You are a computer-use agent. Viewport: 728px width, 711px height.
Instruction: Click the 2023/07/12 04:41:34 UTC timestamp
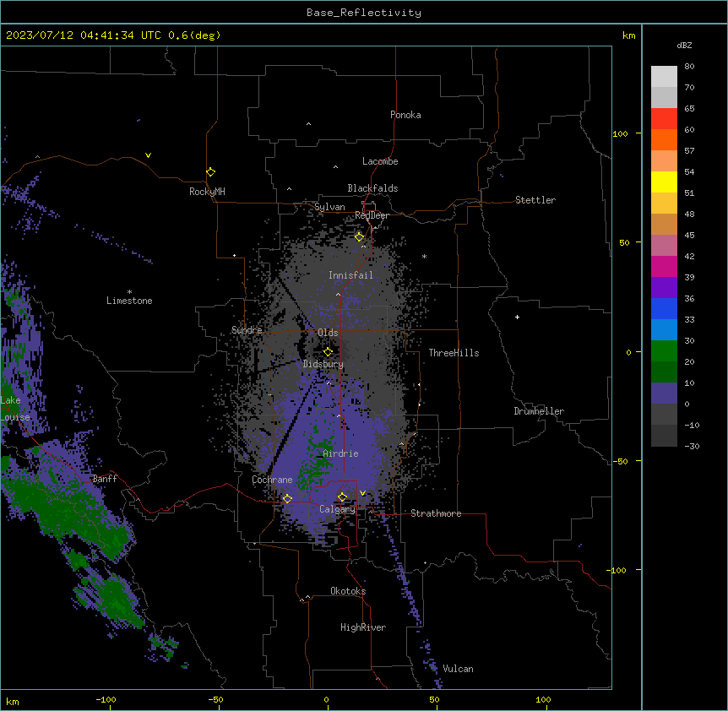point(84,35)
